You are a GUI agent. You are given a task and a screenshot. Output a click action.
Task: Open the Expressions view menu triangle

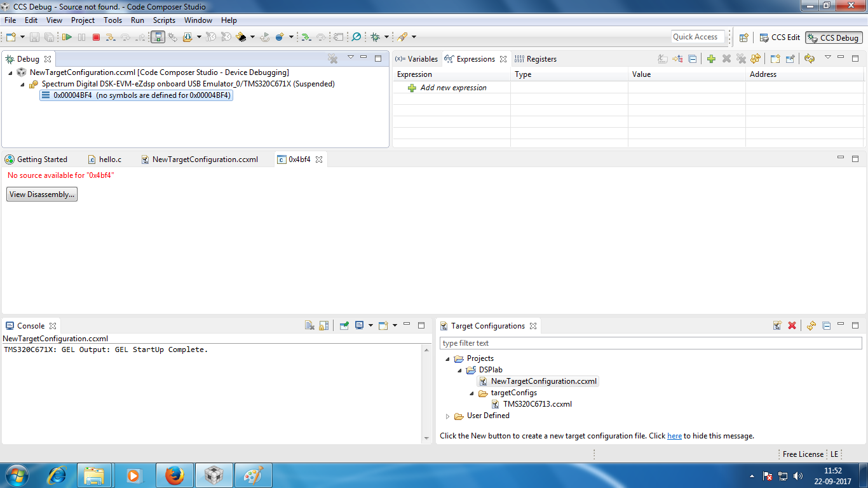[x=827, y=58]
